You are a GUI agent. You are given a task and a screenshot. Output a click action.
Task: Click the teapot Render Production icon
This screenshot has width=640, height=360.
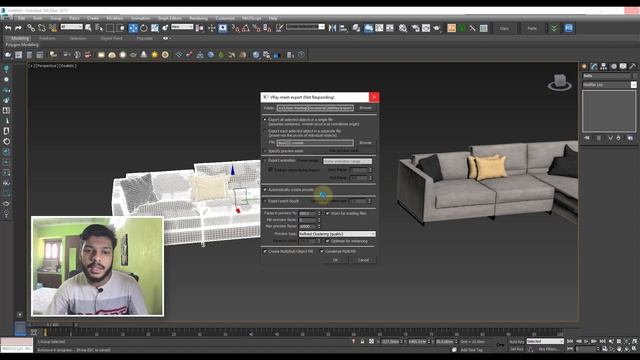point(437,28)
